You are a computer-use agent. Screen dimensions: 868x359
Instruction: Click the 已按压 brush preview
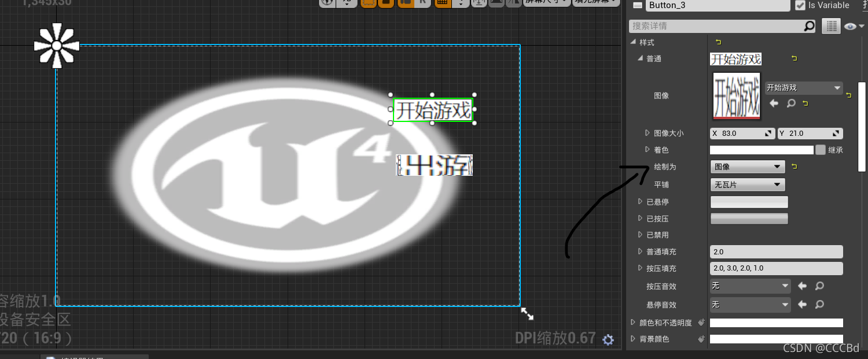tap(749, 219)
